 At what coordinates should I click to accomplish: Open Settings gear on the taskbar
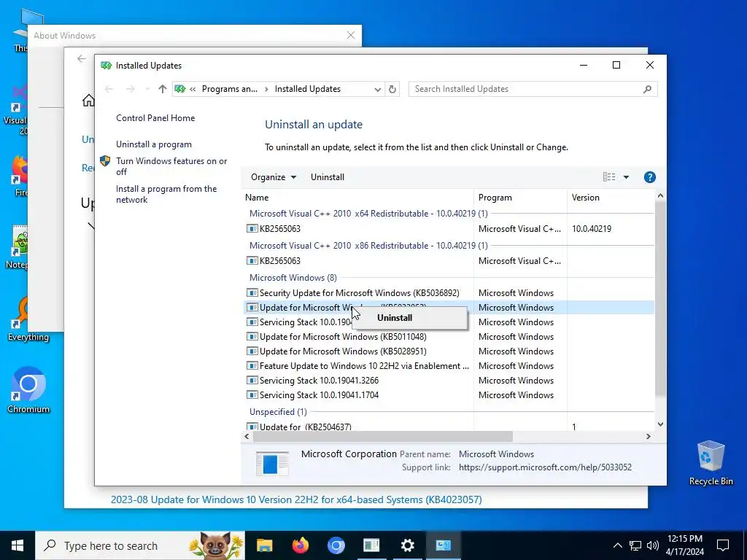coord(407,545)
